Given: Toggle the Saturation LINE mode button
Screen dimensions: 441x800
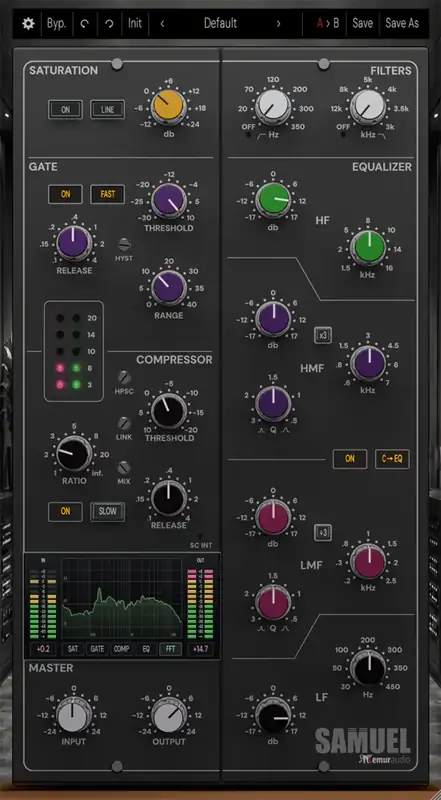Looking at the screenshot, I should click(107, 110).
